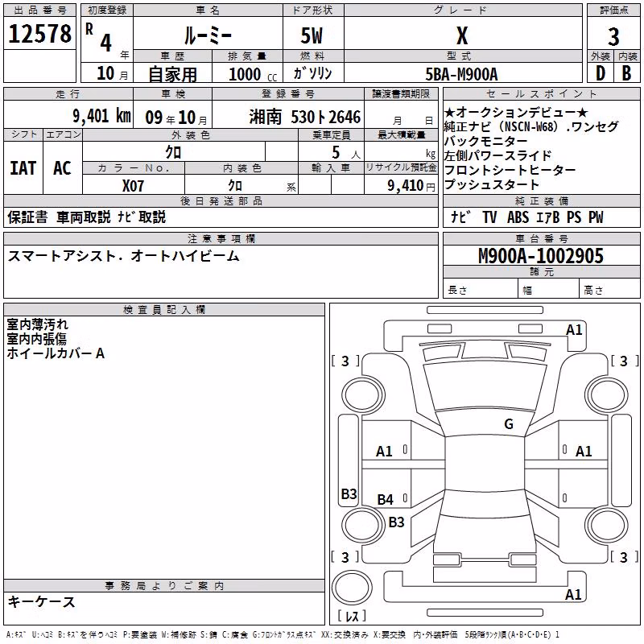Select the chassis number M900A-1002905

[x=541, y=255]
